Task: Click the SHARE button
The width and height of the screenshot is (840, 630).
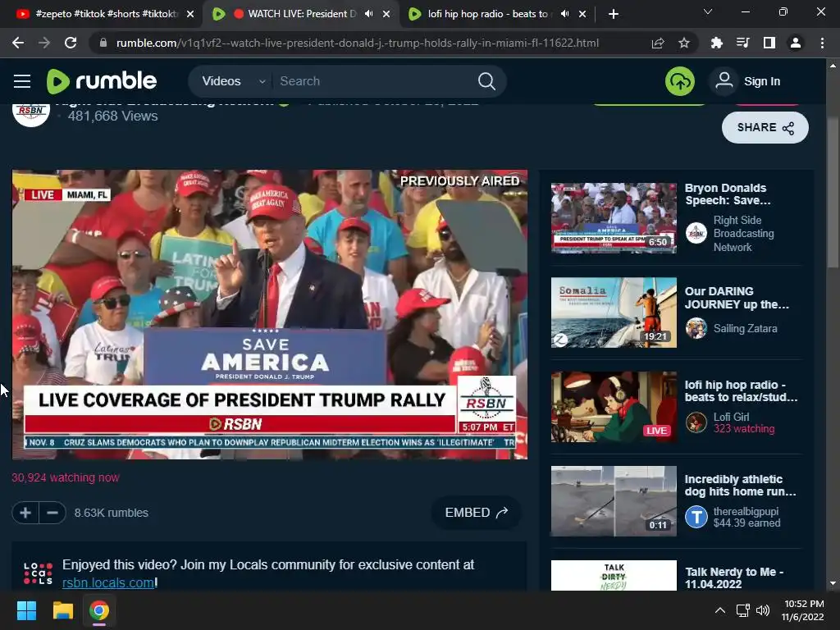Action: point(765,127)
